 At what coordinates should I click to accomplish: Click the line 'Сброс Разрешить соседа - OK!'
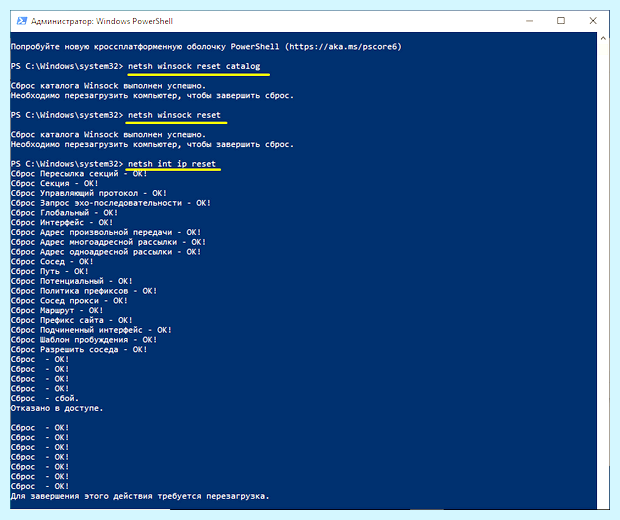79,350
